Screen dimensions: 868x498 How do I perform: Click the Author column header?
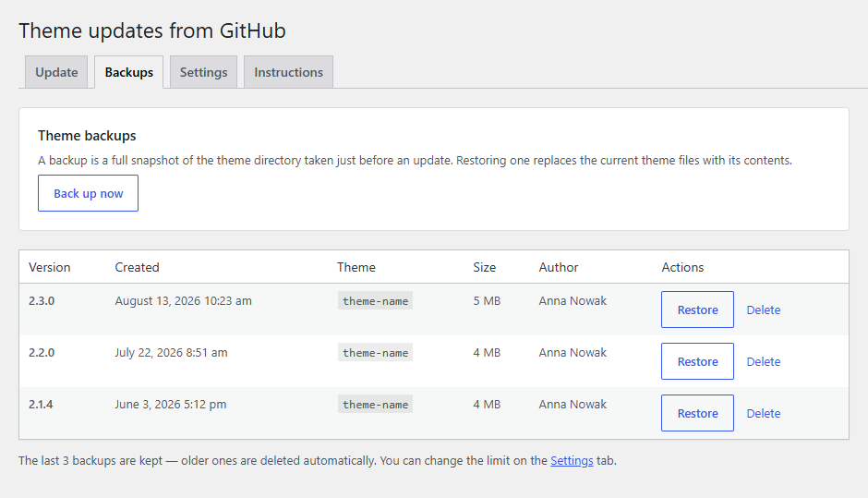559,267
